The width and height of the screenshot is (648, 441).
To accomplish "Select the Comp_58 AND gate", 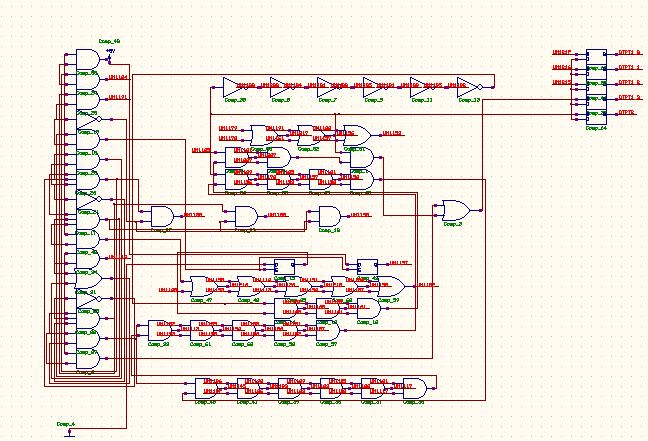I will click(x=286, y=330).
